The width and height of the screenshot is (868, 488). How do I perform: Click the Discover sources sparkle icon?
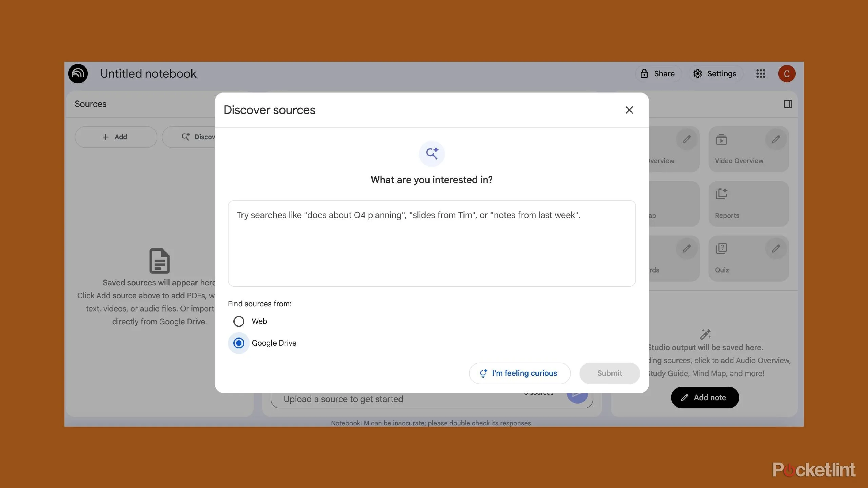tap(432, 154)
